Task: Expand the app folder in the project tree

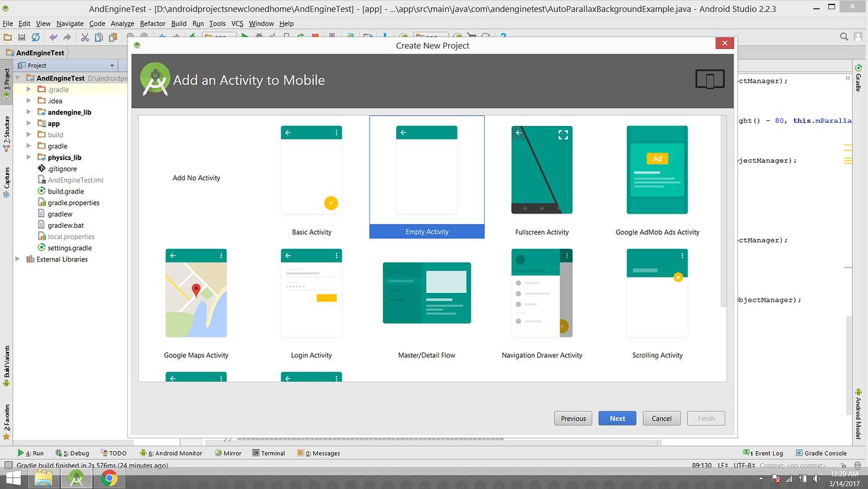Action: (27, 123)
